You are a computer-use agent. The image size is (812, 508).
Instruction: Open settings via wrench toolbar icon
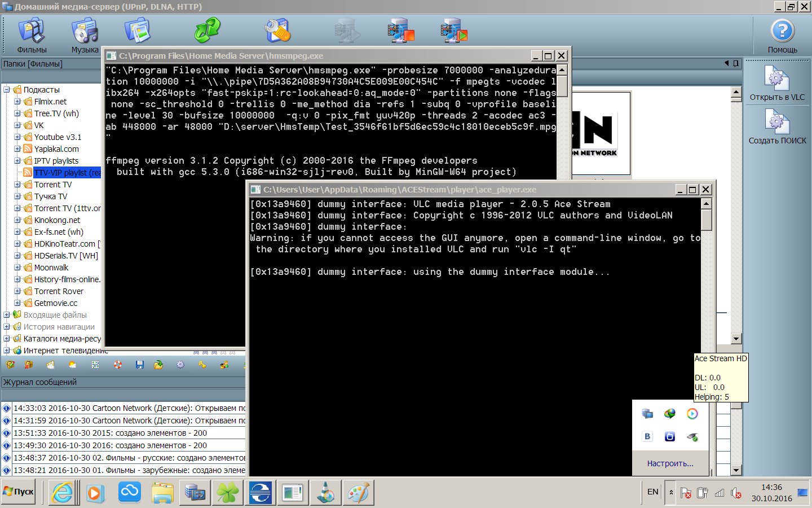pyautogui.click(x=277, y=30)
